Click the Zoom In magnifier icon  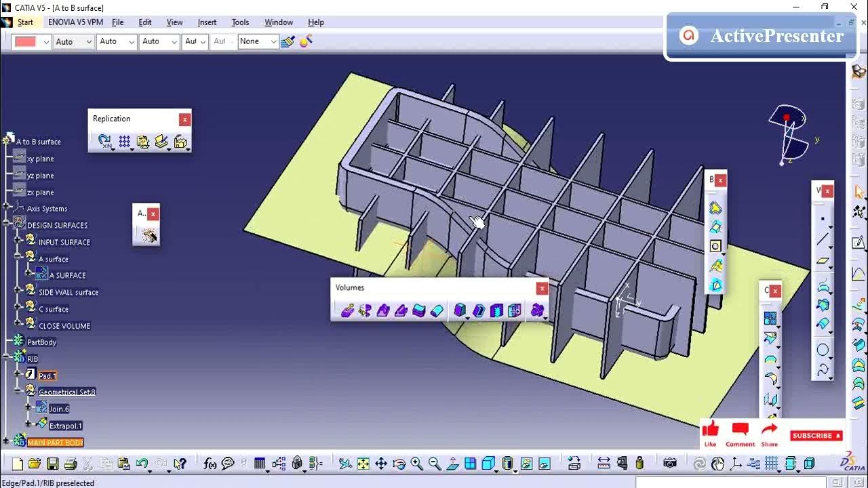point(416,464)
